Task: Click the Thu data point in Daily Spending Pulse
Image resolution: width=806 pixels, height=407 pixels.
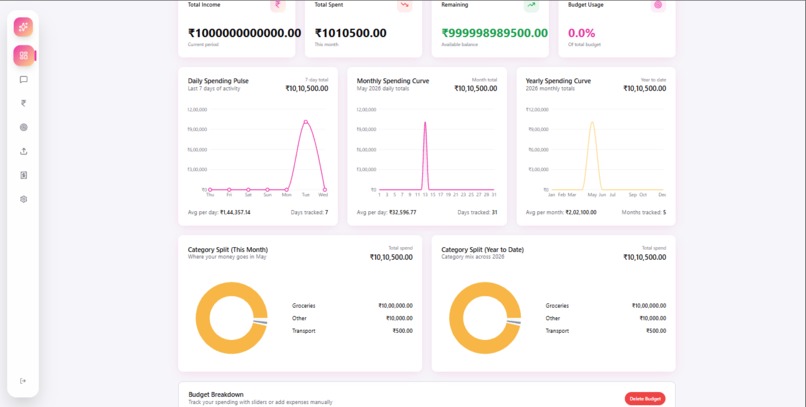Action: [210, 190]
